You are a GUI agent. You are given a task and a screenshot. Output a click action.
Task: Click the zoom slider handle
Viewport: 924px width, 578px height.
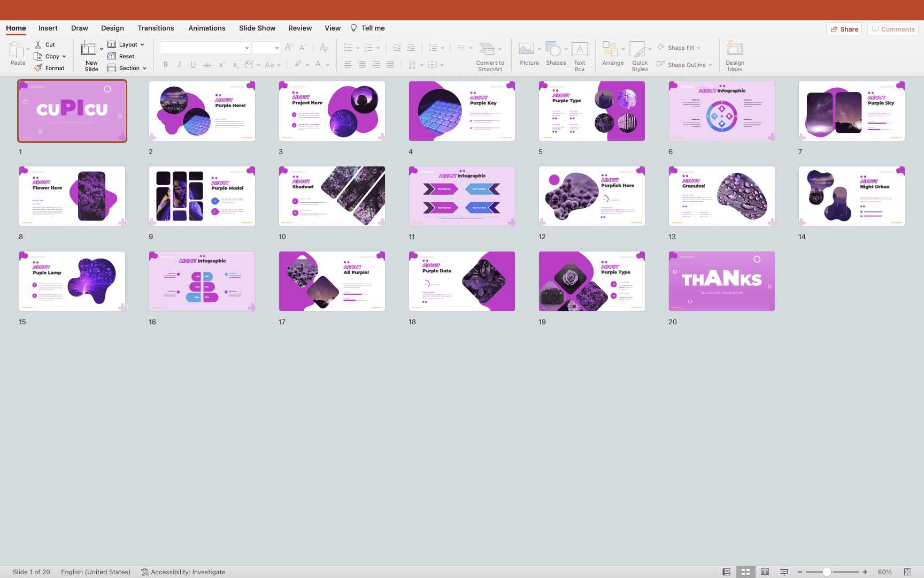point(827,572)
